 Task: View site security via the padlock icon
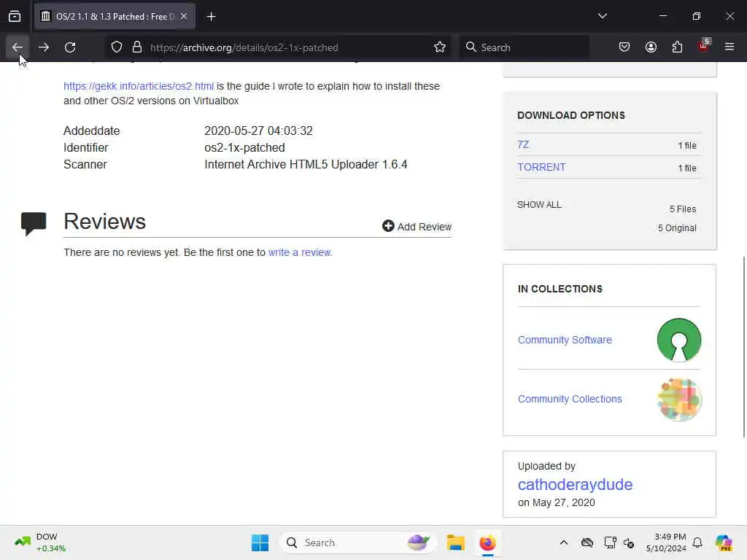(137, 47)
